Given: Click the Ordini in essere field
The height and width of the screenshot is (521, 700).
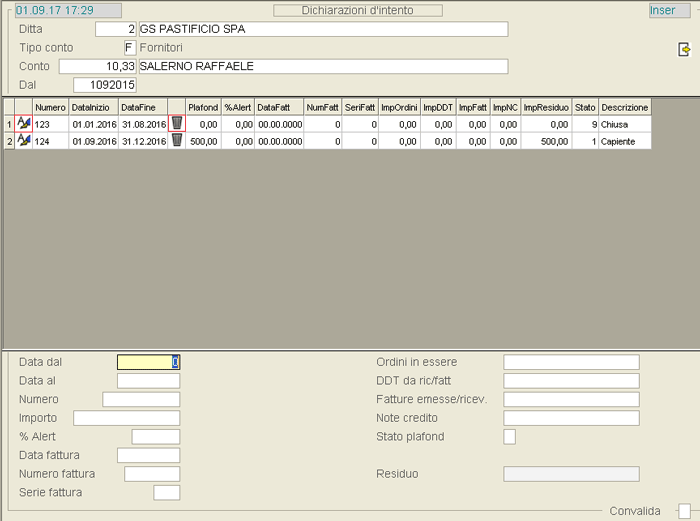Looking at the screenshot, I should (570, 362).
